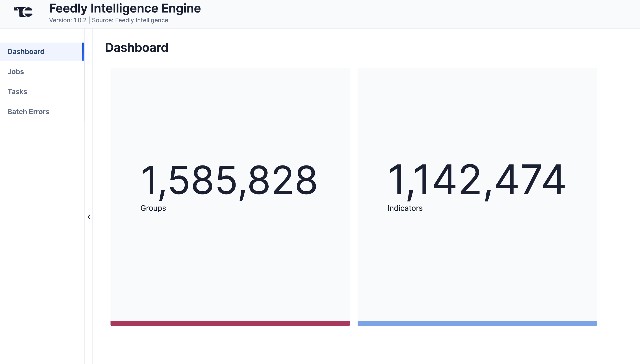The height and width of the screenshot is (364, 640).
Task: Click the highlighted Dashboard sidebar entry
Action: [26, 52]
